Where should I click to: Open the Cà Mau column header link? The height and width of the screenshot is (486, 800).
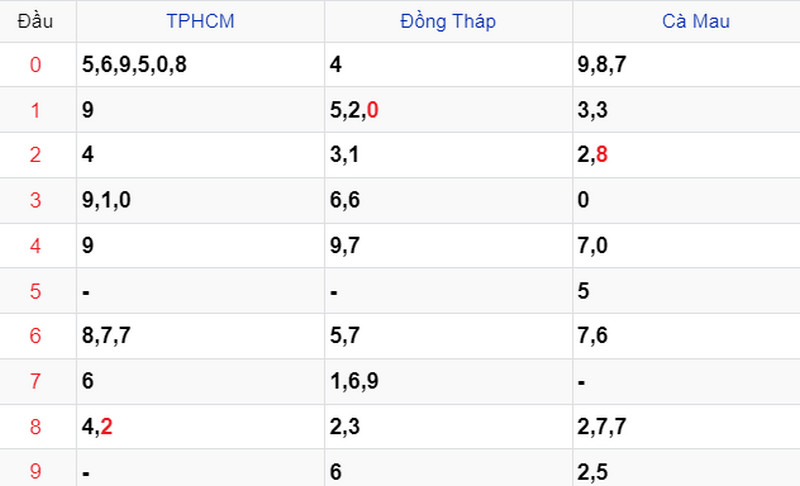[696, 21]
